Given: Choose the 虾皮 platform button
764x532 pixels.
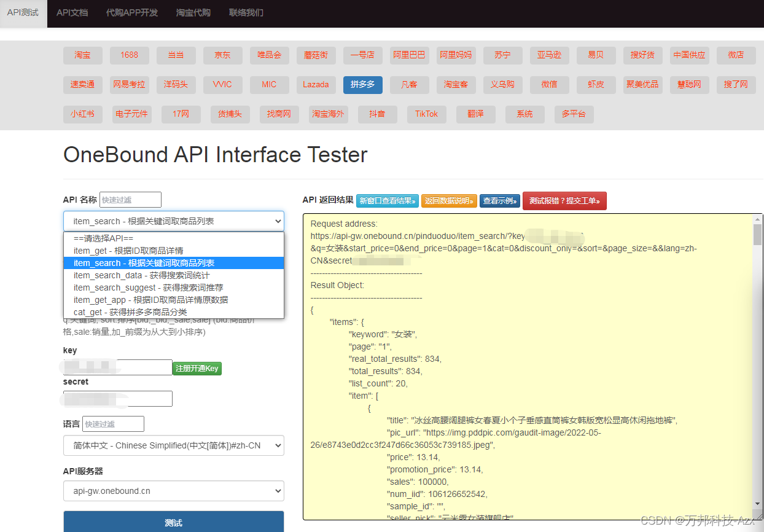Looking at the screenshot, I should coord(596,85).
